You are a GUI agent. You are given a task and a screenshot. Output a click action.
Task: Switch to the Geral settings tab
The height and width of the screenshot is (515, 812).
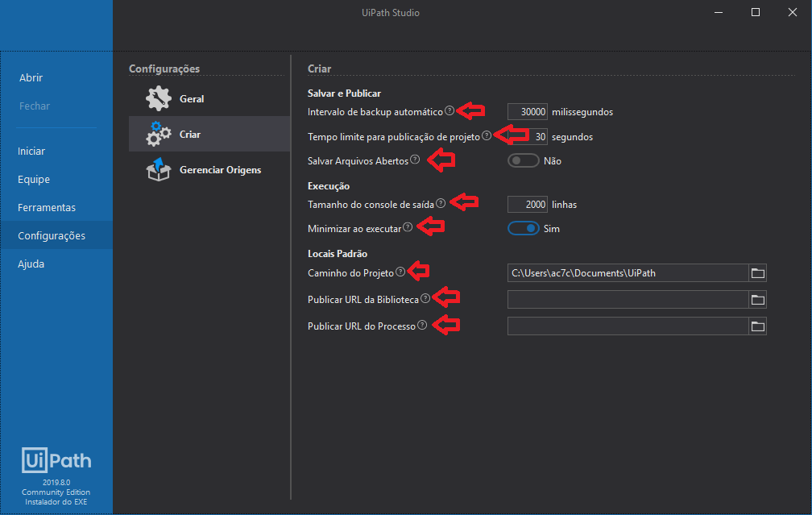pyautogui.click(x=209, y=98)
